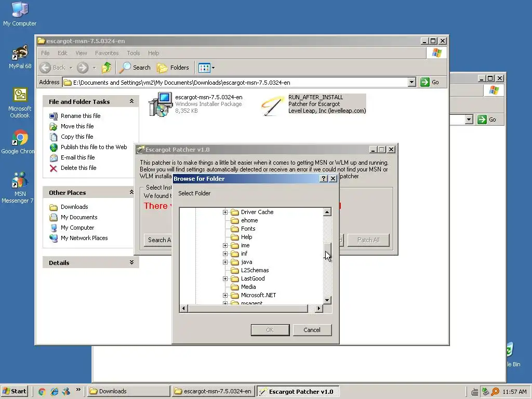Image resolution: width=532 pixels, height=399 pixels.
Task: Select the L2Schemas folder
Action: point(255,270)
